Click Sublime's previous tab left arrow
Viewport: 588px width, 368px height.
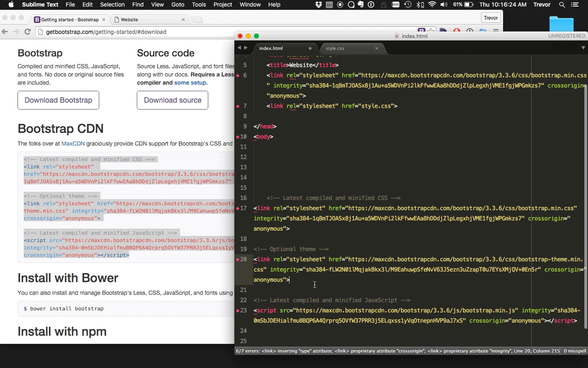coord(239,48)
